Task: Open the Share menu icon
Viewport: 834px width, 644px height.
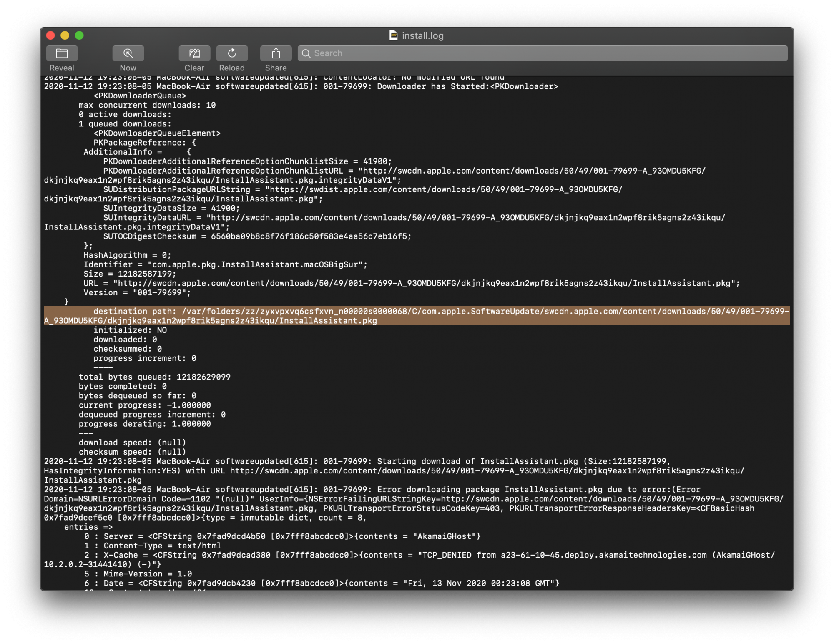Action: tap(276, 53)
